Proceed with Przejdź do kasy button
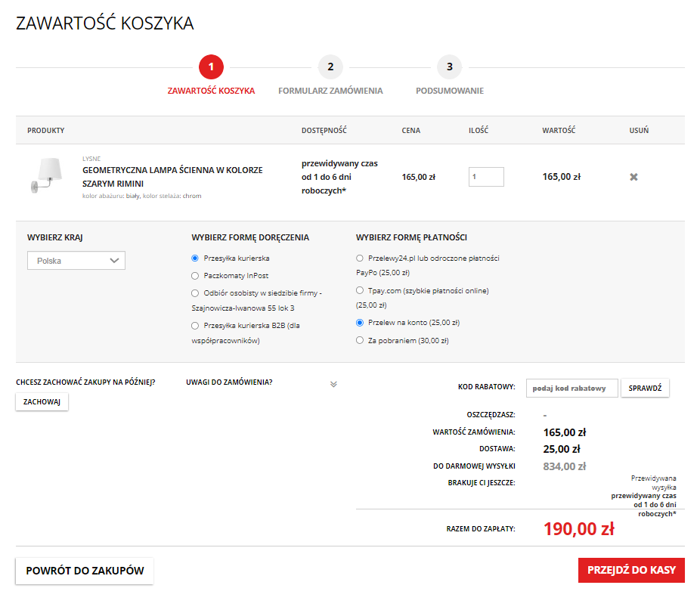Viewport: 700px width, 613px height. (631, 570)
